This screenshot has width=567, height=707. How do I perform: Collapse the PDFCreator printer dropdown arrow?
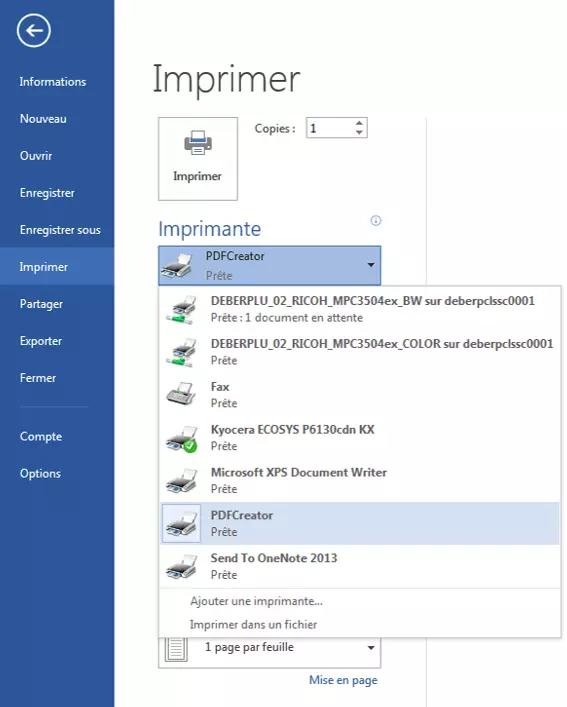tap(371, 265)
